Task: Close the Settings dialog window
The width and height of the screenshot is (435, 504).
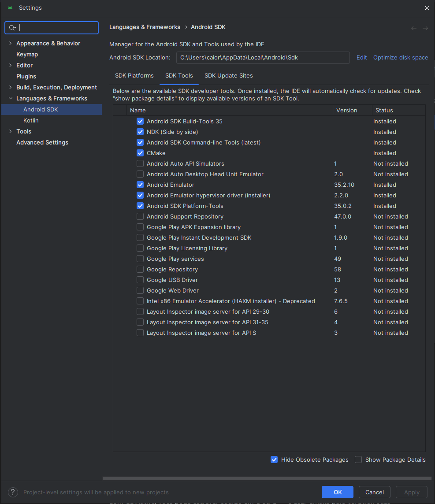Action: click(x=427, y=8)
